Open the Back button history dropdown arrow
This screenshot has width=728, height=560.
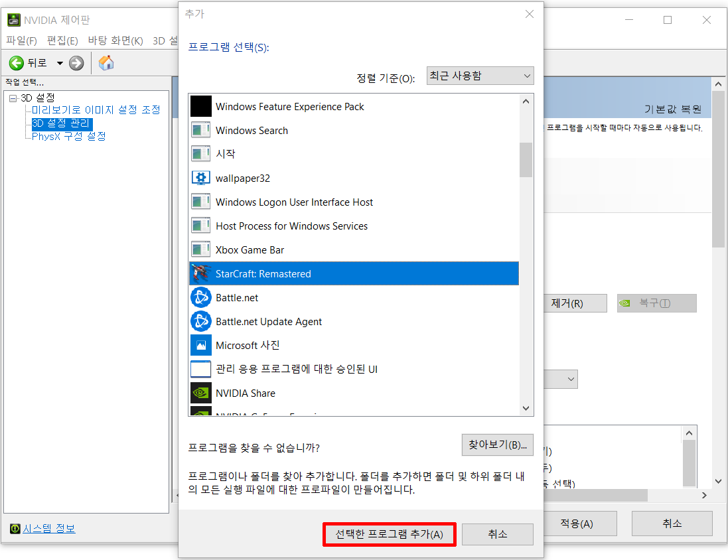click(x=60, y=62)
